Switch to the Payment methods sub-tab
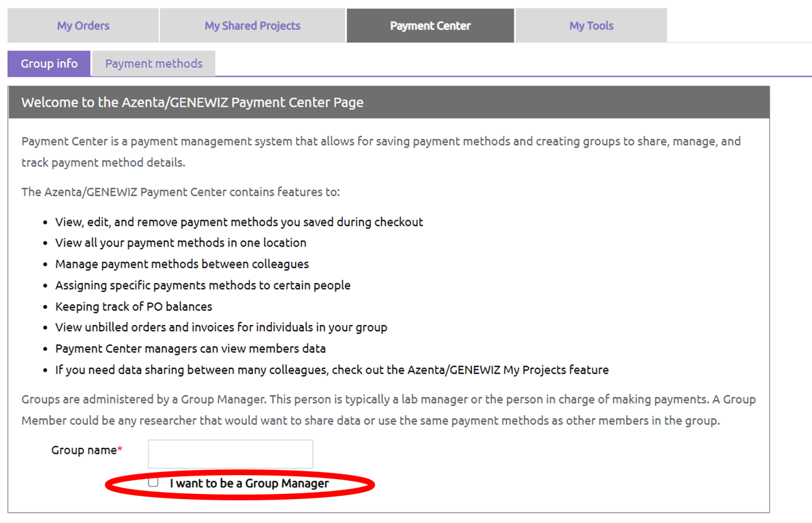 pyautogui.click(x=153, y=63)
